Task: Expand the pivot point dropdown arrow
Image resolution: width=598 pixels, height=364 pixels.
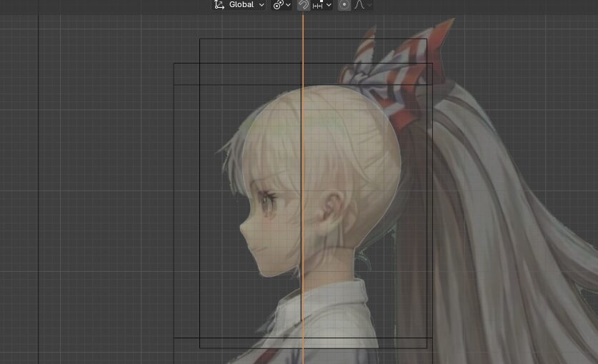Action: [x=288, y=5]
